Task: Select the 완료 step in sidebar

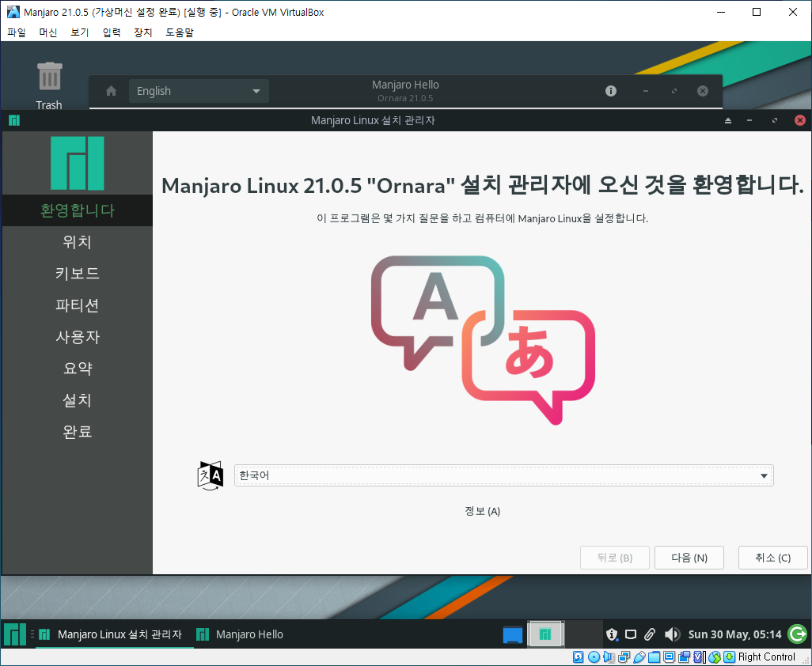Action: (77, 432)
